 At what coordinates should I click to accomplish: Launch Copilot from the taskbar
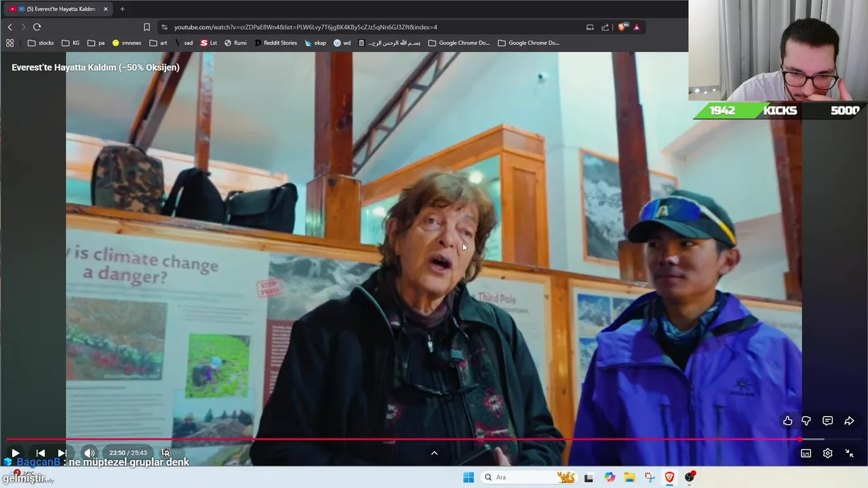[610, 477]
